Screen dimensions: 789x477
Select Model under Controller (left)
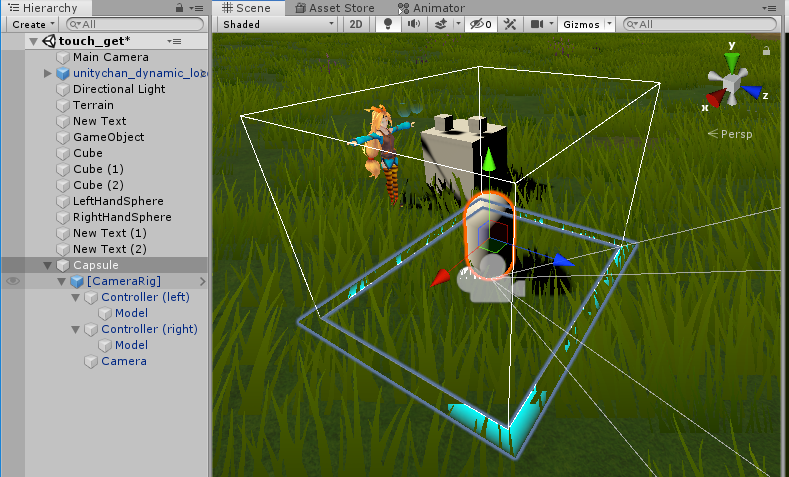131,313
